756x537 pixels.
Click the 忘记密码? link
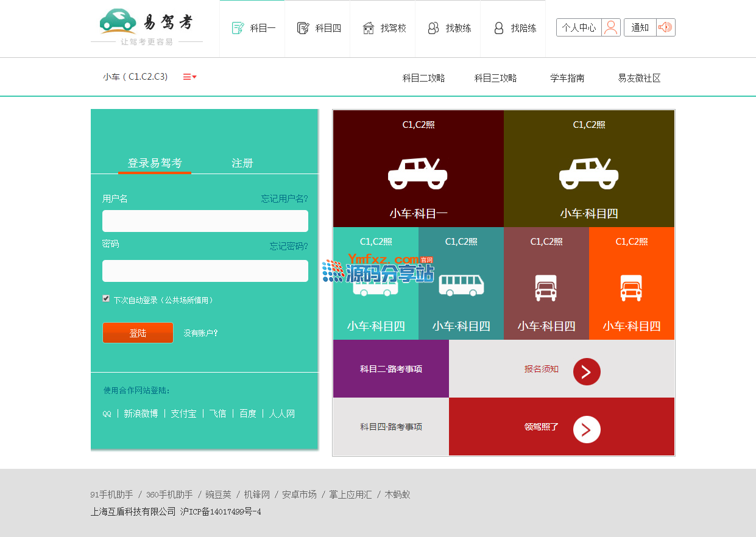point(289,246)
